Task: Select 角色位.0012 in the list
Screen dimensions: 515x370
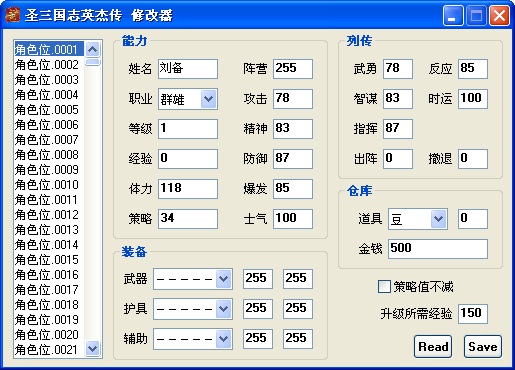Action: click(x=49, y=215)
